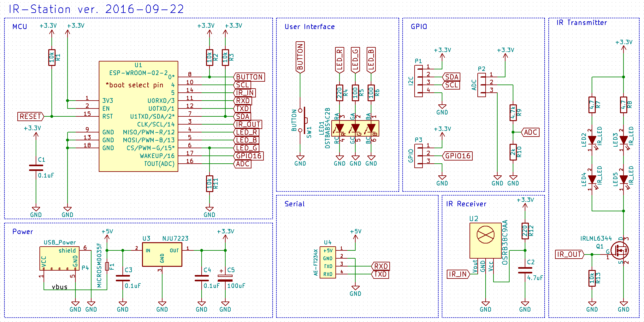Select GPIO connector P3
Image resolution: width=644 pixels, height=322 pixels.
point(418,156)
